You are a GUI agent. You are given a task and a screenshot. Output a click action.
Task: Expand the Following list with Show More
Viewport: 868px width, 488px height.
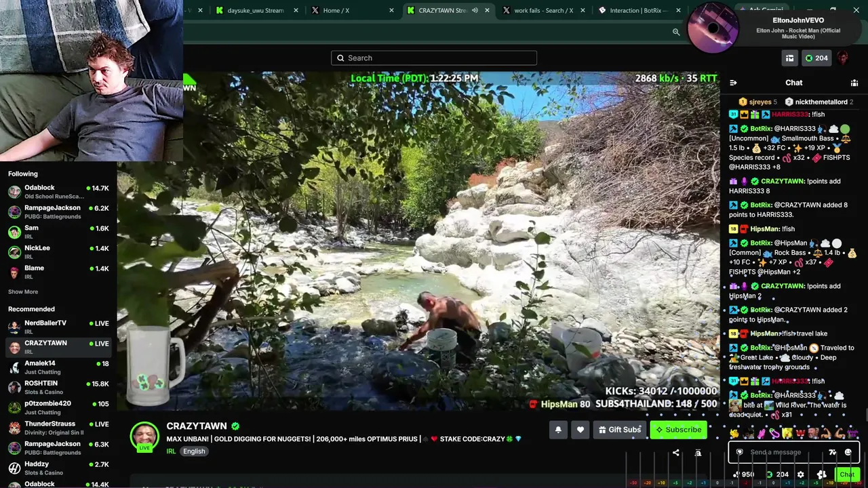coord(23,292)
